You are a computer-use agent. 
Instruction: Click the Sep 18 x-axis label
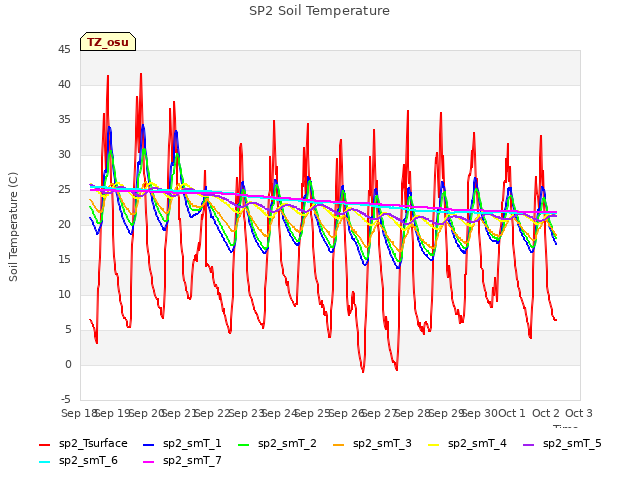pos(78,413)
